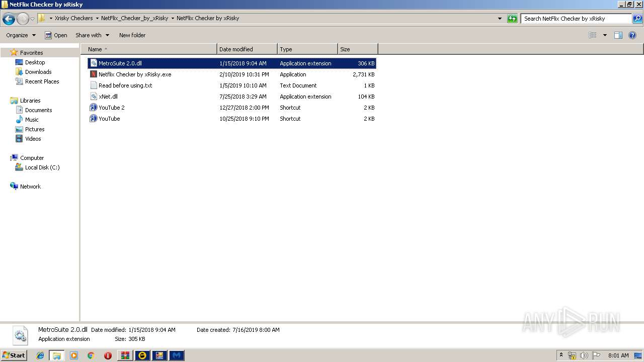
Task: Open the Organize menu
Action: click(21, 35)
